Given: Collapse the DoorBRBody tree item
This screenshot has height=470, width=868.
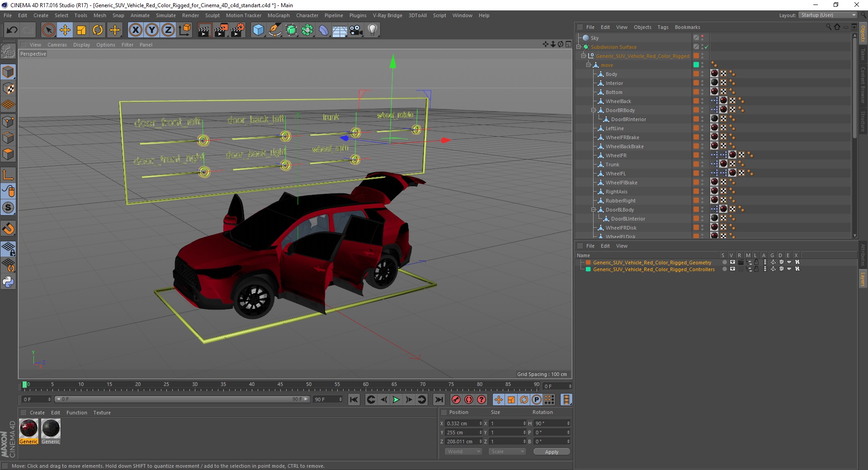Looking at the screenshot, I should click(594, 110).
